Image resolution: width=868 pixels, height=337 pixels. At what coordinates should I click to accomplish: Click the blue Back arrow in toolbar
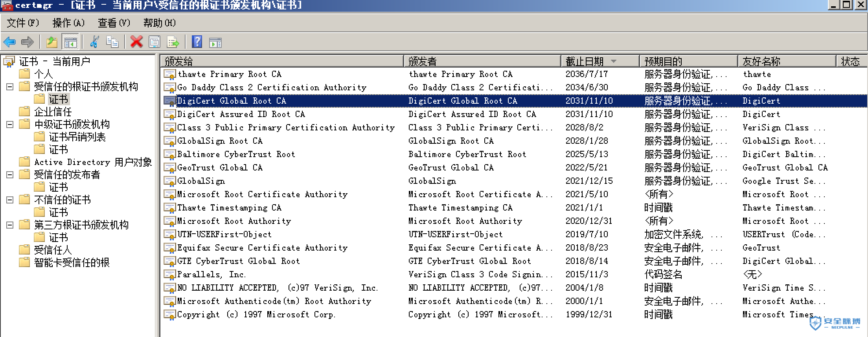(9, 42)
